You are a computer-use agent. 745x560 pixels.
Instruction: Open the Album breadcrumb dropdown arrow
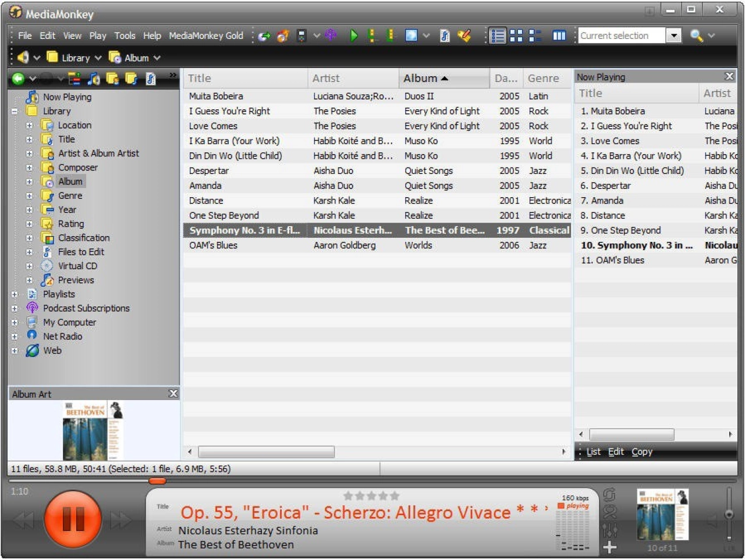(x=157, y=58)
